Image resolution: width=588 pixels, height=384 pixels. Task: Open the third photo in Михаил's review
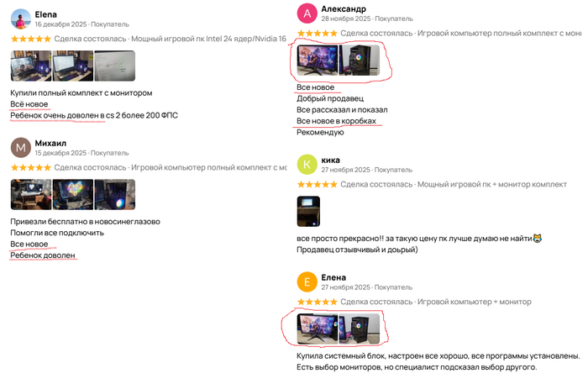pyautogui.click(x=115, y=195)
